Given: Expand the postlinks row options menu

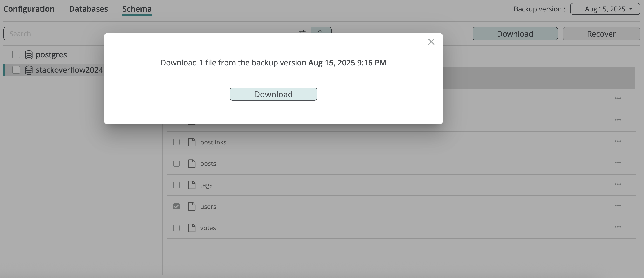Looking at the screenshot, I should [617, 141].
